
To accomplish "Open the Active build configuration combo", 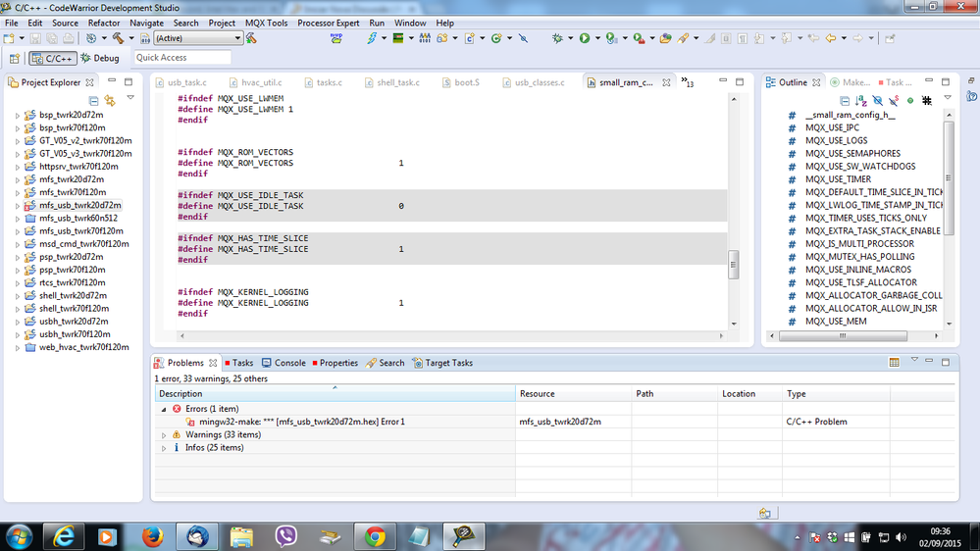I will pos(197,38).
